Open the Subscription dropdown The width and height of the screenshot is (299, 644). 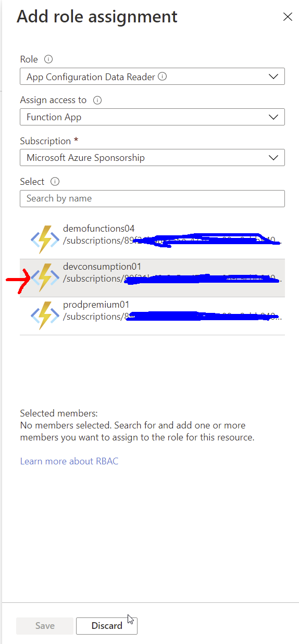click(152, 157)
